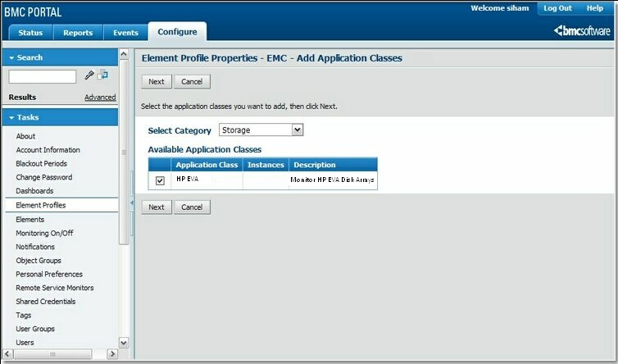Image resolution: width=618 pixels, height=364 pixels.
Task: Collapse the Tasks panel header
Action: [60, 117]
